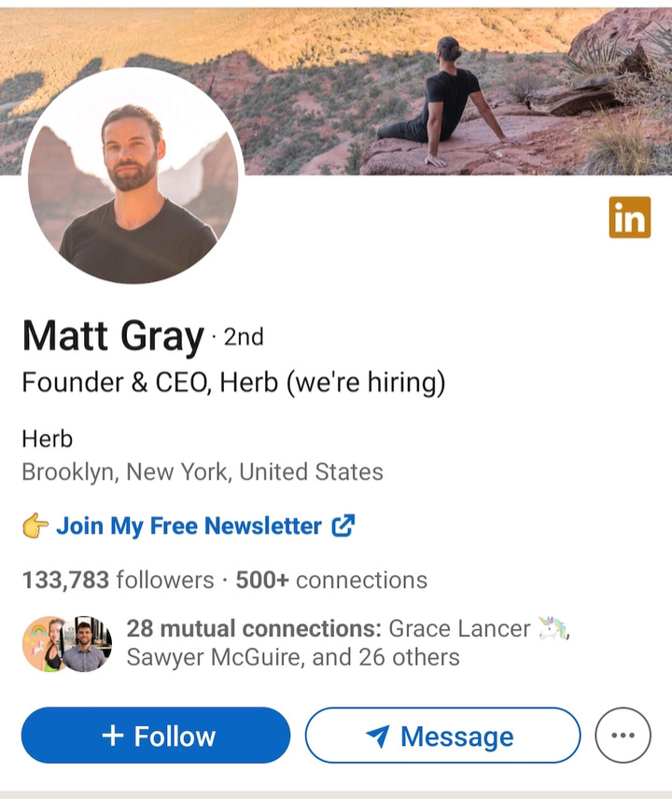This screenshot has width=672, height=799.
Task: Open the three-dot more options button
Action: [623, 735]
